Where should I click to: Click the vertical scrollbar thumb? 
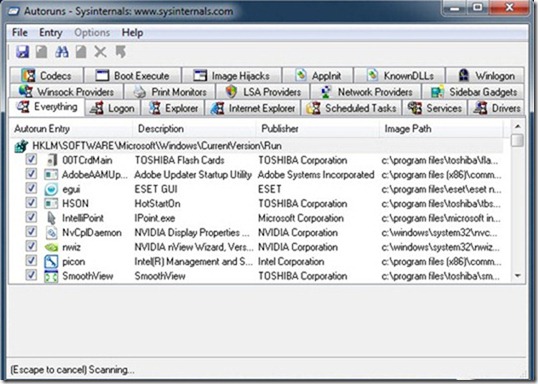click(x=517, y=140)
